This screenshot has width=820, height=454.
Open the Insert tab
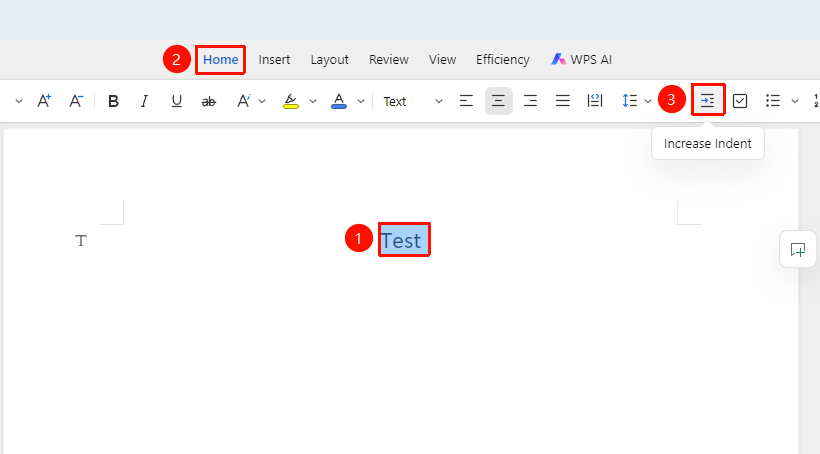274,60
